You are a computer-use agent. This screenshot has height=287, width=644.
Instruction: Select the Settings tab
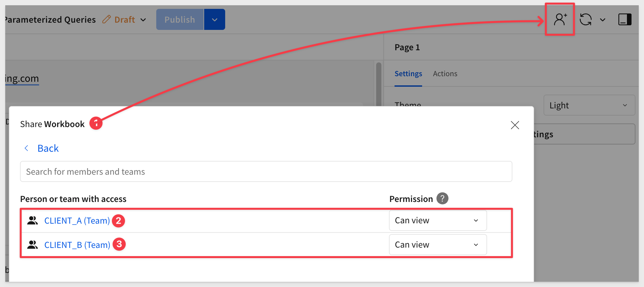pos(408,74)
